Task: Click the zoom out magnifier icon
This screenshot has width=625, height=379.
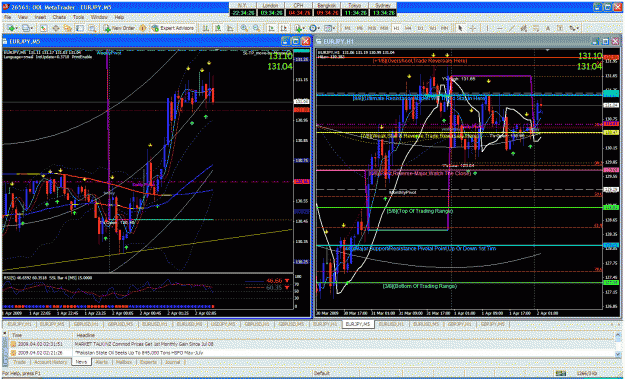Action: [256, 28]
